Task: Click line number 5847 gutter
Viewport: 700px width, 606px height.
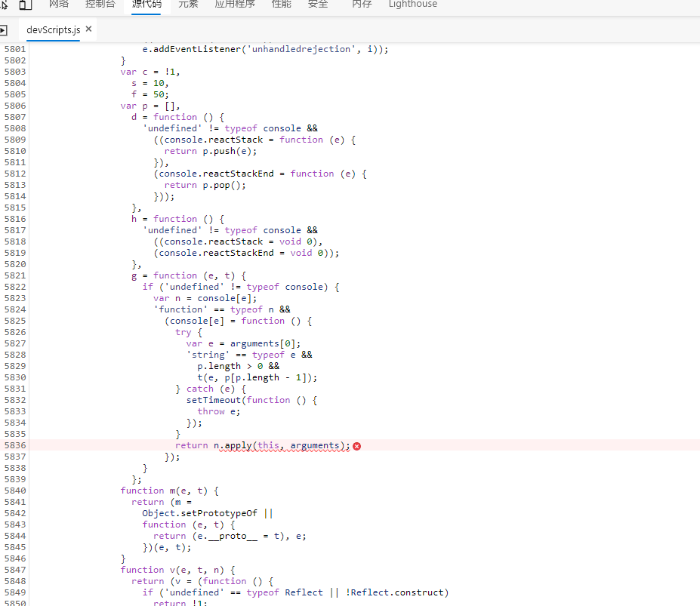Action: pyautogui.click(x=15, y=570)
